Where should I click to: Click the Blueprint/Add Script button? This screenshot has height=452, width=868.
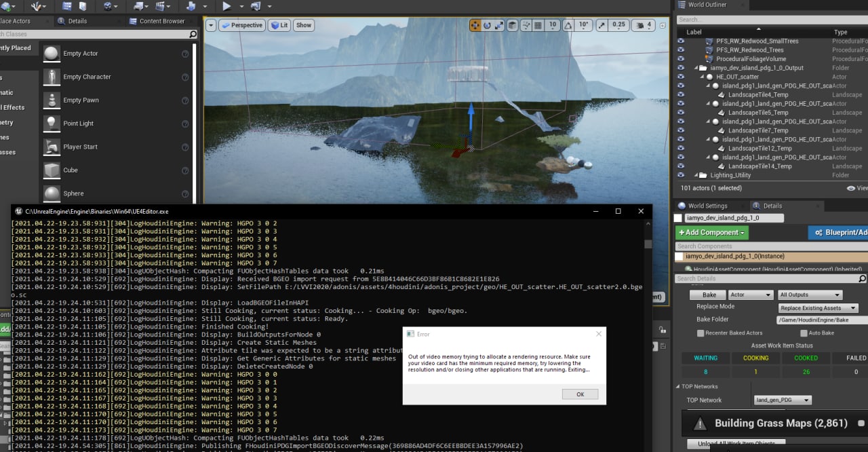click(x=838, y=232)
